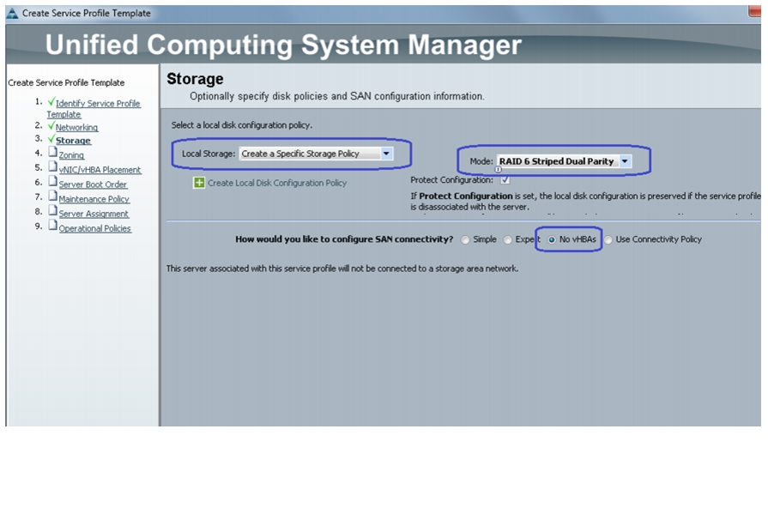This screenshot has width=768, height=532.
Task: Open the Maintenance Policy step
Action: tap(94, 199)
